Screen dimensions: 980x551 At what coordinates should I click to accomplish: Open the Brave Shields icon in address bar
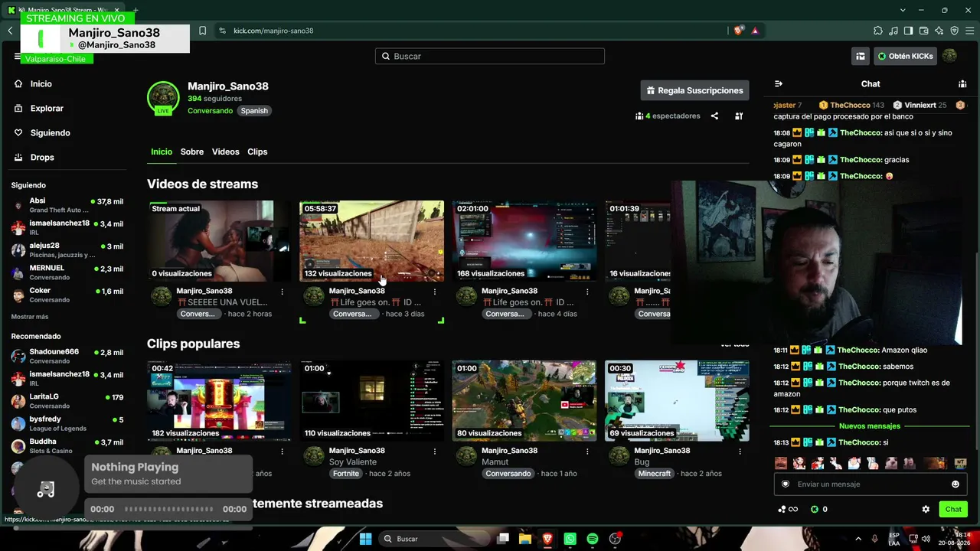coord(738,31)
